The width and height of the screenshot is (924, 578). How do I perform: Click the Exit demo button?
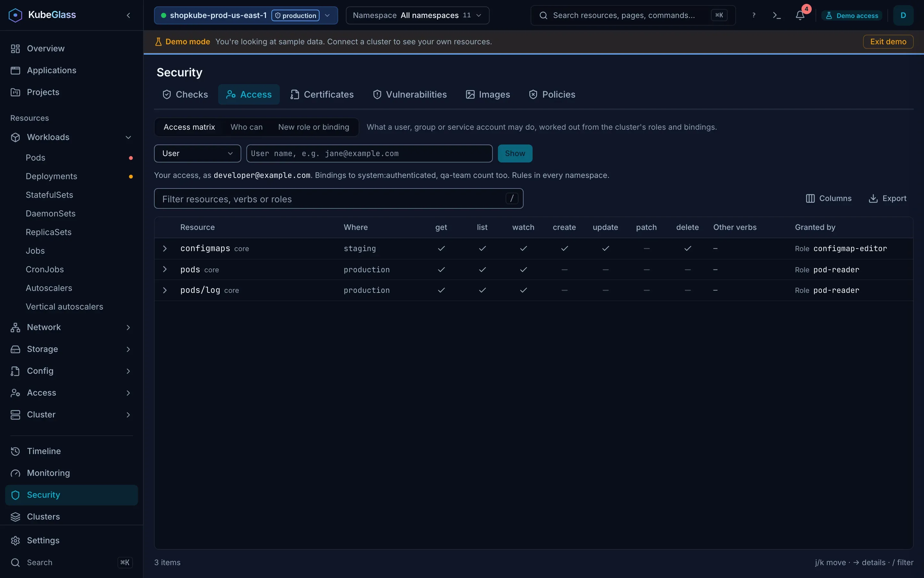coord(888,42)
